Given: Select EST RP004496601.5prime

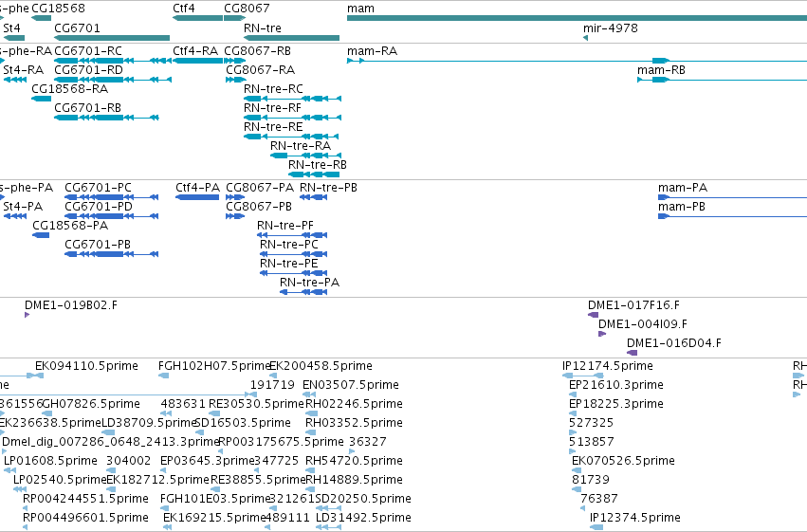Looking at the screenshot, I should click(x=26, y=528).
